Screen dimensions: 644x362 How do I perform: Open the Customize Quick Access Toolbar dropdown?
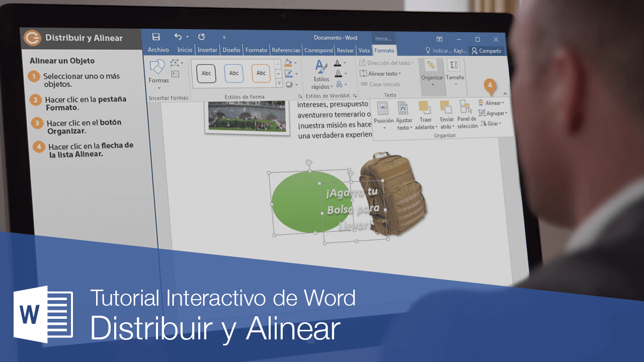click(x=224, y=37)
